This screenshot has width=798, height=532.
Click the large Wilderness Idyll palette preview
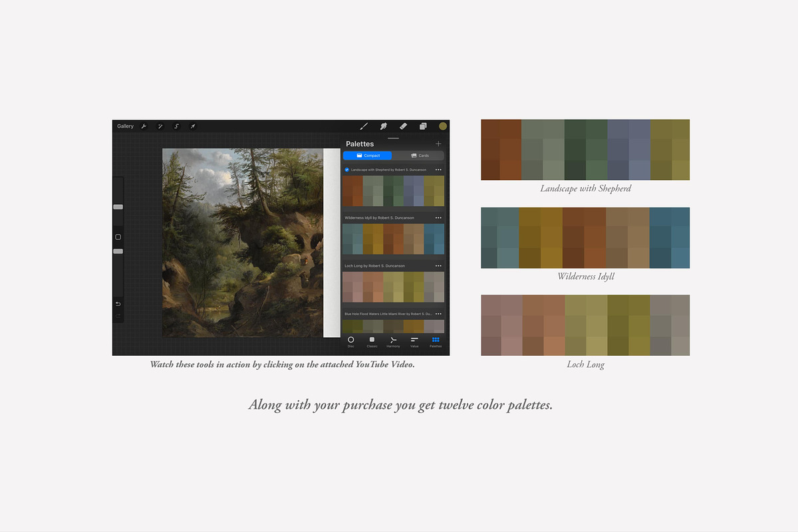pyautogui.click(x=585, y=237)
